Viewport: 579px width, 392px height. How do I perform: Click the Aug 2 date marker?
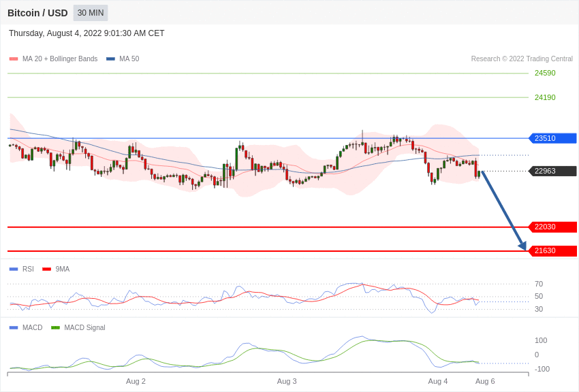point(136,381)
